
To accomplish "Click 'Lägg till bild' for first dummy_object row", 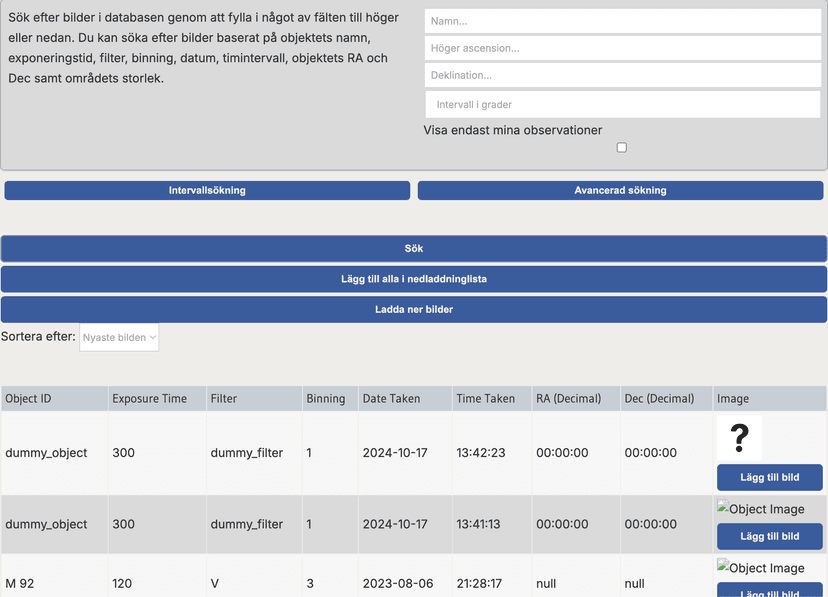I will click(769, 477).
